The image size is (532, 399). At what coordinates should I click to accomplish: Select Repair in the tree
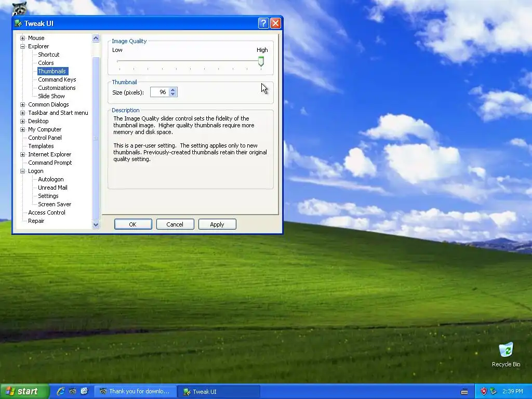(x=36, y=221)
